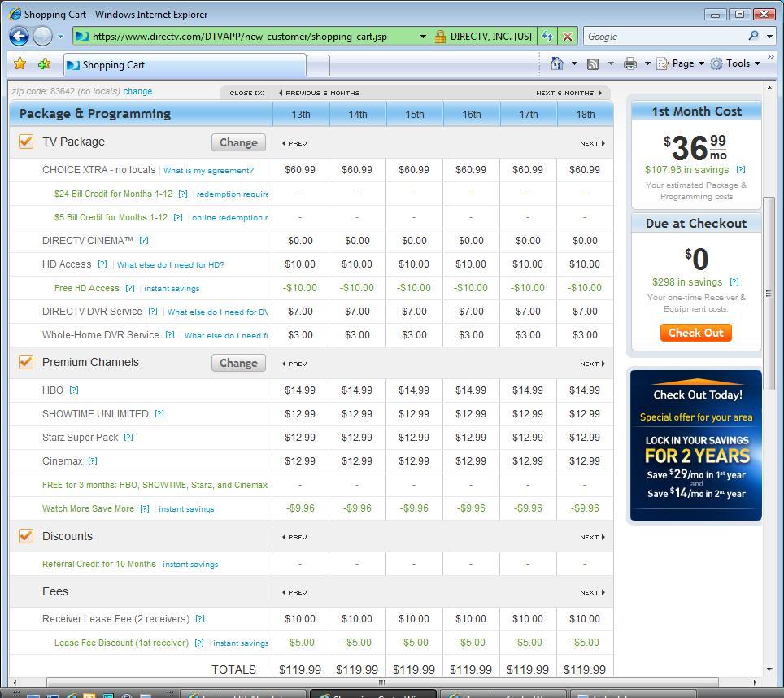The image size is (784, 698).
Task: Click the Print icon in the command bar
Action: [630, 63]
